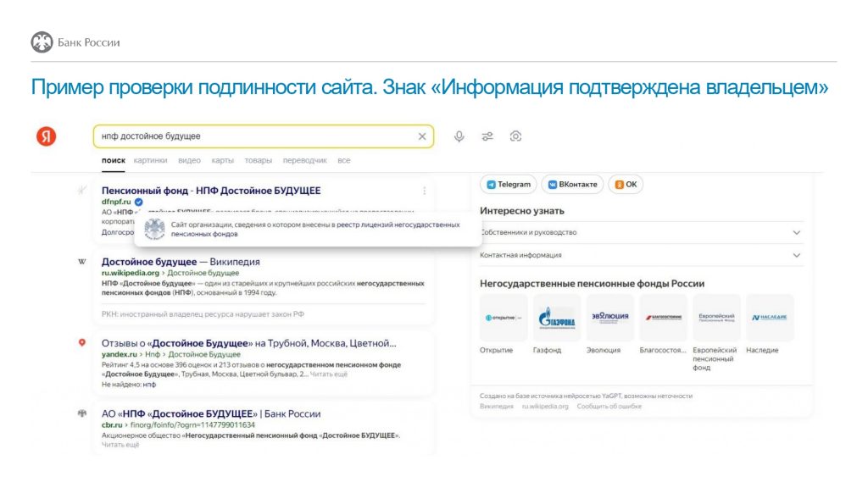Open «Достойное будущее — Википедия» result
This screenshot has height=488, width=868.
[181, 262]
